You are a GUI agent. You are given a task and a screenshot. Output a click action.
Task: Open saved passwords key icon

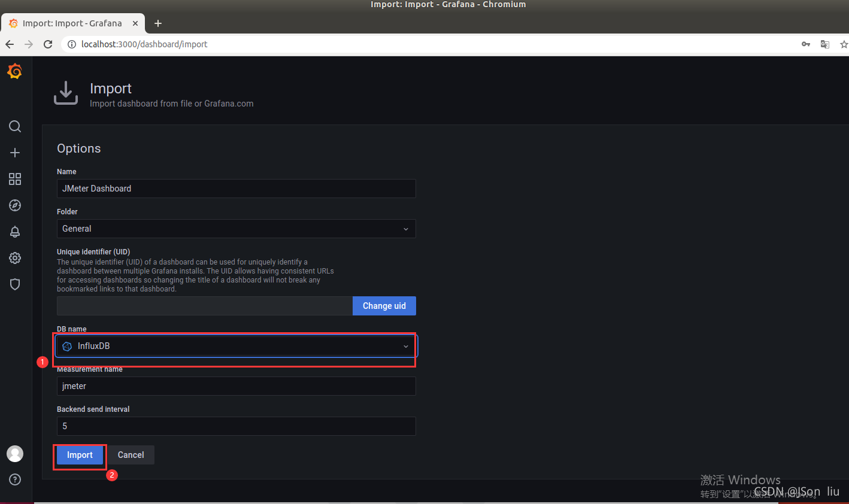click(x=806, y=44)
